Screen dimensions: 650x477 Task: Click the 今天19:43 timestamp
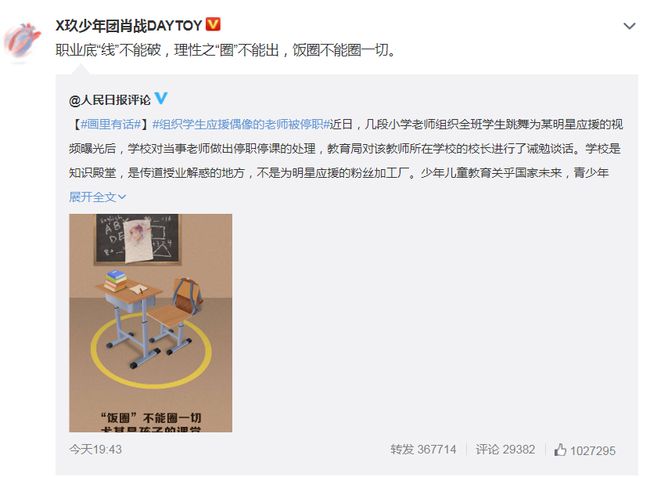pos(95,449)
